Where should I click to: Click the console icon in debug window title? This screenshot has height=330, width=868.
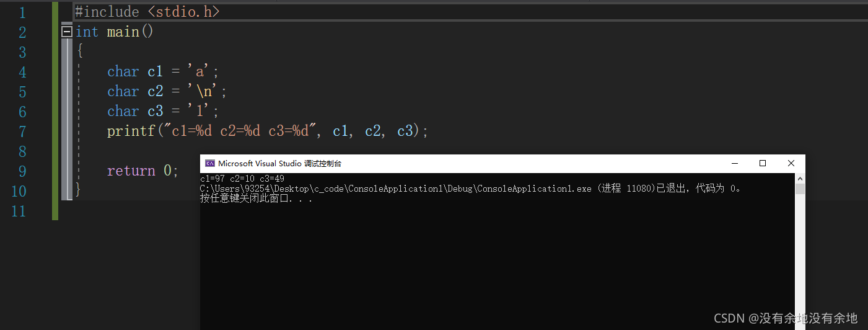(210, 164)
